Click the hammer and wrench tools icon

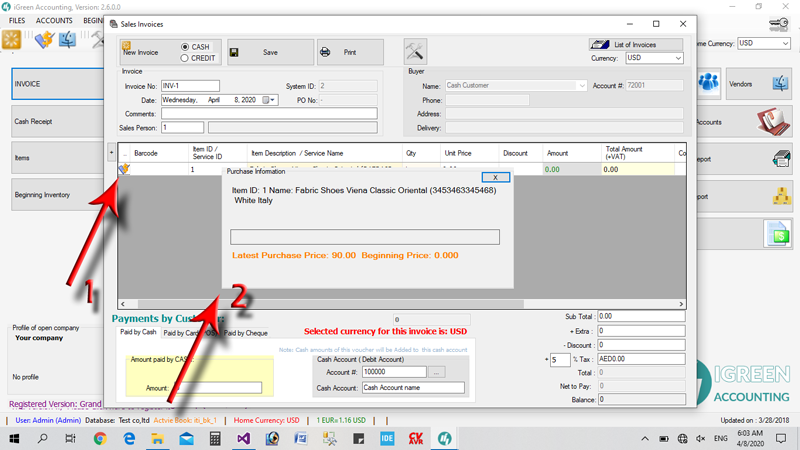pyautogui.click(x=415, y=51)
